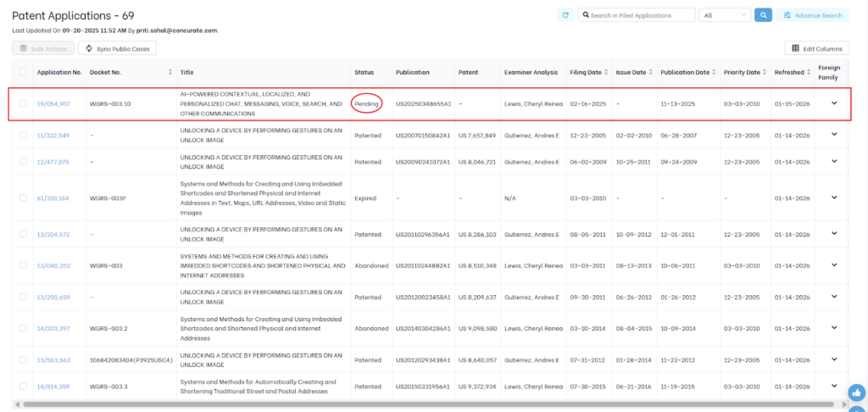Screen dimensions: 868x412
Task: Click the blue refresh icon beside search
Action: click(565, 15)
